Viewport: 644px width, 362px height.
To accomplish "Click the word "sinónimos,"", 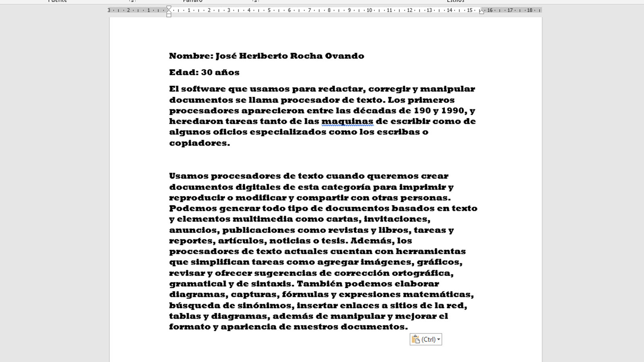I will point(265,306).
